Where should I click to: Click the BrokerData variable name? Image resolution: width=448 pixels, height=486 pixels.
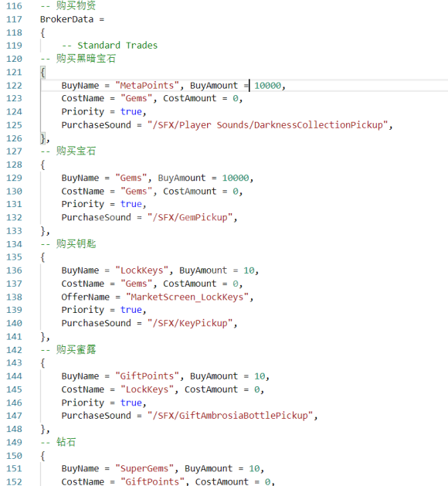[66, 19]
